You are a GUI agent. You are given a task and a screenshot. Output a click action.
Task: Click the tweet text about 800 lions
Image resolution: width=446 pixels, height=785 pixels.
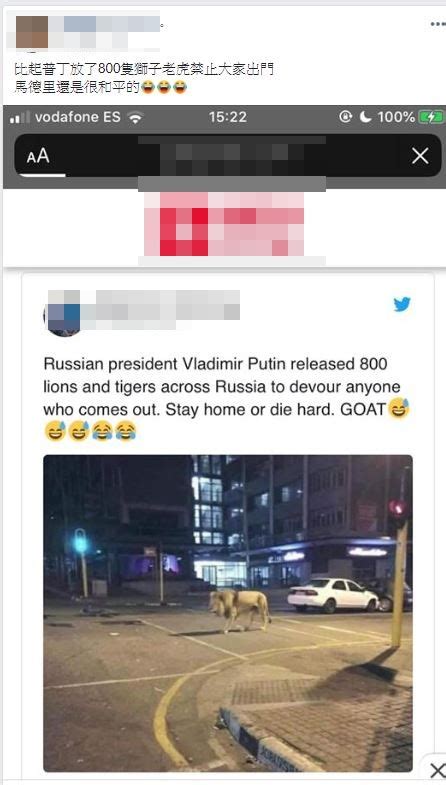[x=226, y=398]
